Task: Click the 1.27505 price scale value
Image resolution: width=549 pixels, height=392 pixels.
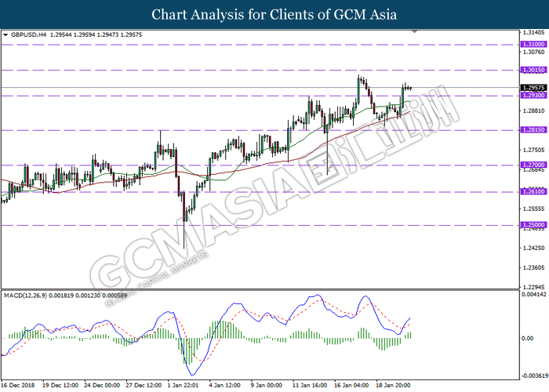Action: pos(534,151)
